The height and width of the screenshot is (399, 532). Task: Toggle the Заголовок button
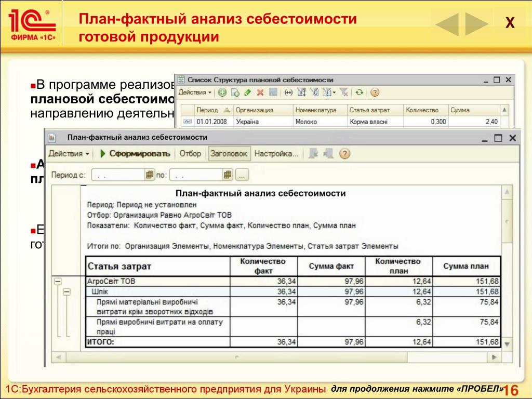coord(229,154)
